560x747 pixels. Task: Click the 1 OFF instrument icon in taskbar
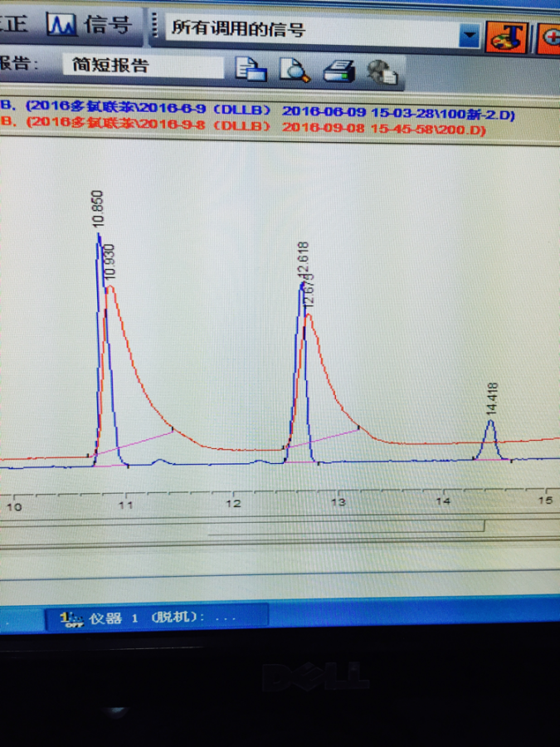[x=71, y=619]
